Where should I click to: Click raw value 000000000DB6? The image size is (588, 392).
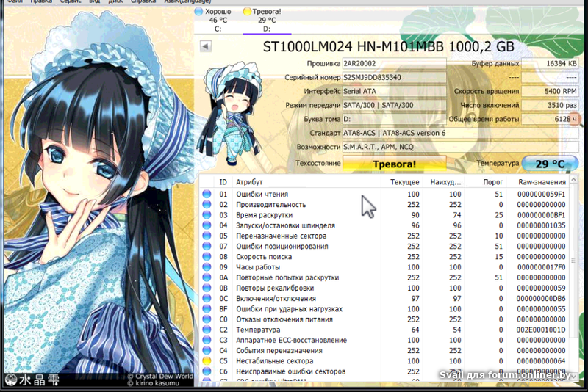tap(541, 298)
